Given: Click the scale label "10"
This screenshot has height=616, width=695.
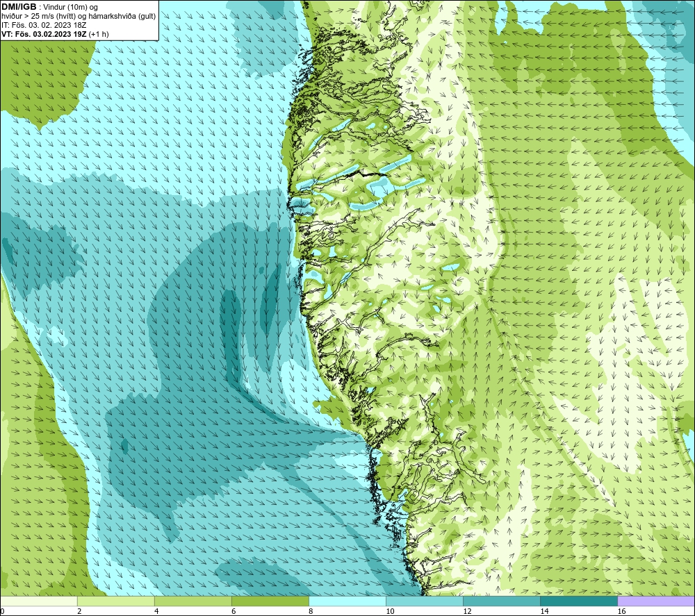Looking at the screenshot, I should click(390, 612).
